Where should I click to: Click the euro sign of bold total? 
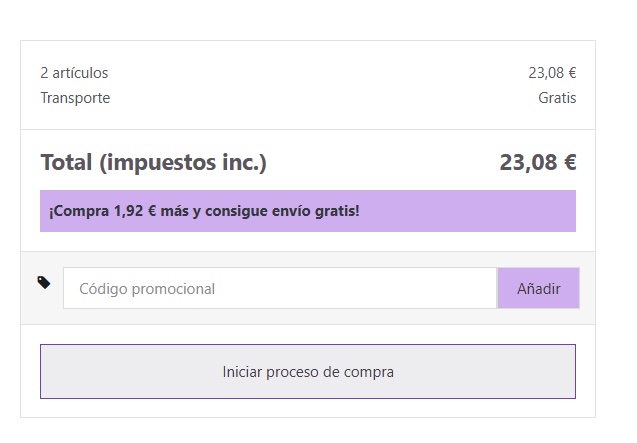point(570,162)
